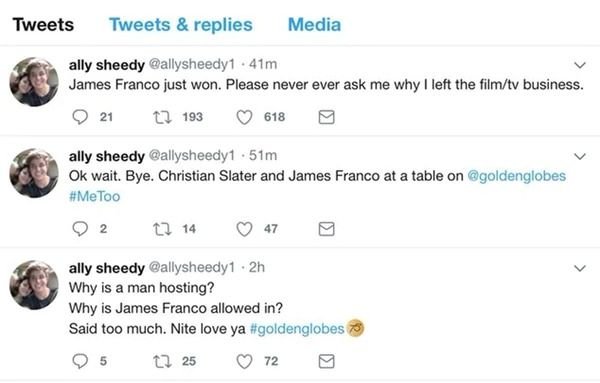Select the Tweets tab
Screen dimensions: 600x383
(43, 25)
